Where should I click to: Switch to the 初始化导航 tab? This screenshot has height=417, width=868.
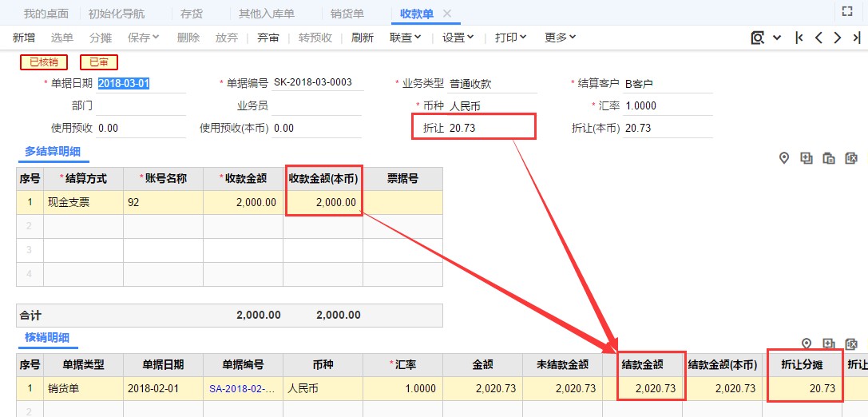tap(117, 14)
